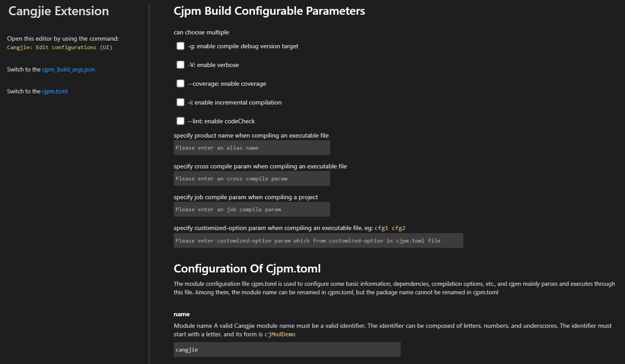Enable the -V verbose checkbox

(x=180, y=64)
